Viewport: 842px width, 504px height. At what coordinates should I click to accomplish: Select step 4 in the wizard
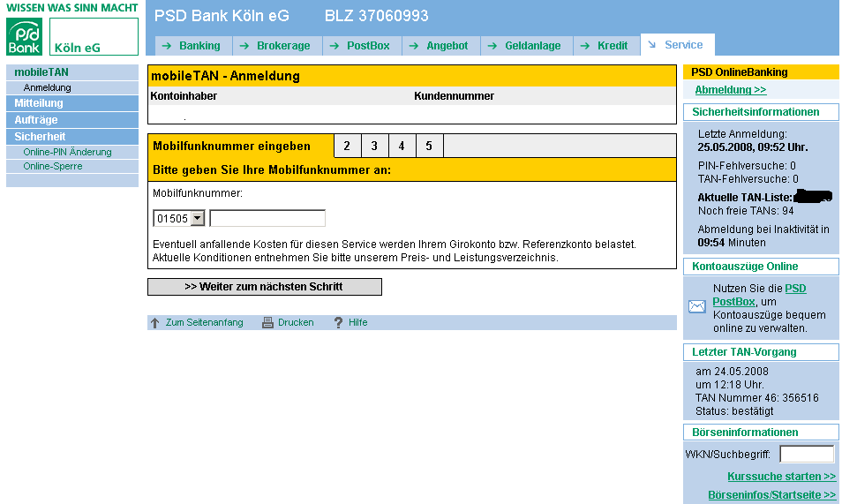pyautogui.click(x=402, y=146)
